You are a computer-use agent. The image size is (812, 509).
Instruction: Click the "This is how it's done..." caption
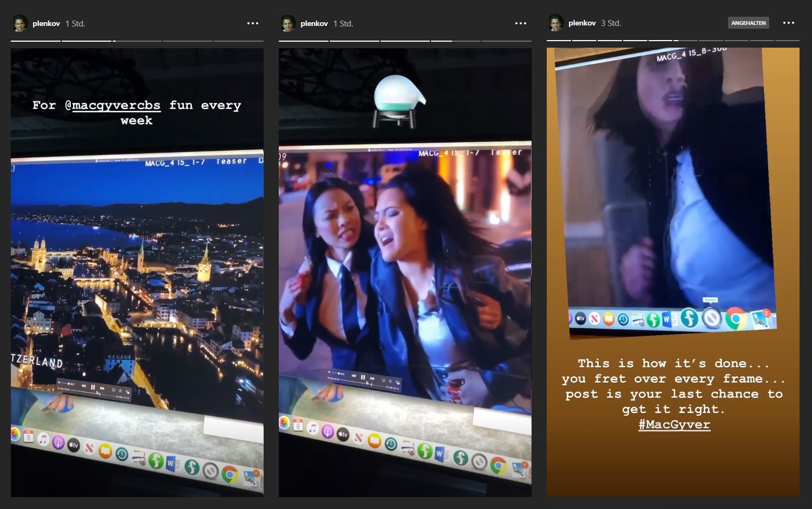(673, 394)
